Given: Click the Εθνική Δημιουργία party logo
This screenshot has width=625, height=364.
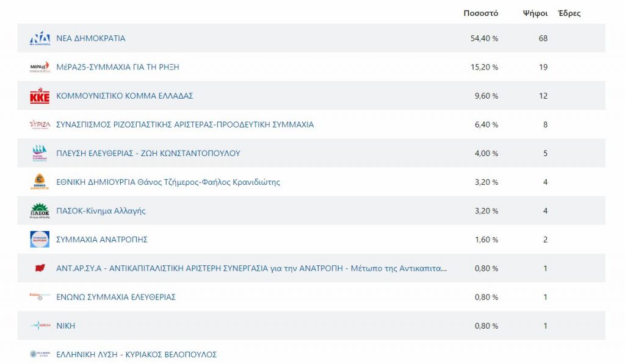Looking at the screenshot, I should point(40,182).
